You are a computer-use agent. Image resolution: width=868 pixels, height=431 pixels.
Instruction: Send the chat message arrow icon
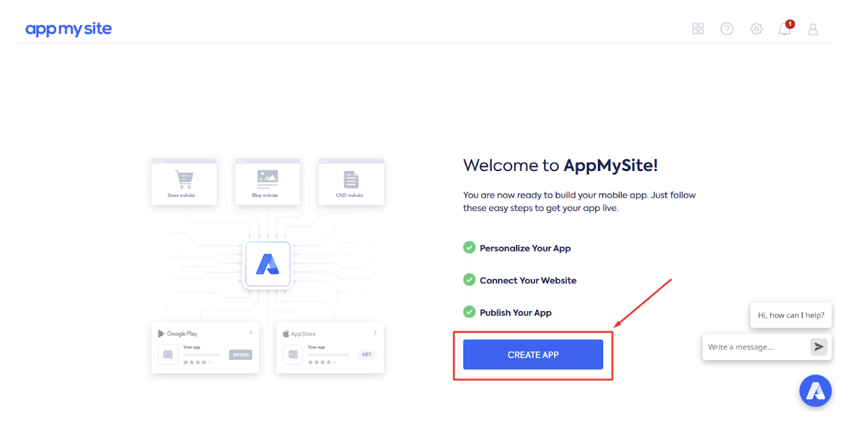pos(819,347)
